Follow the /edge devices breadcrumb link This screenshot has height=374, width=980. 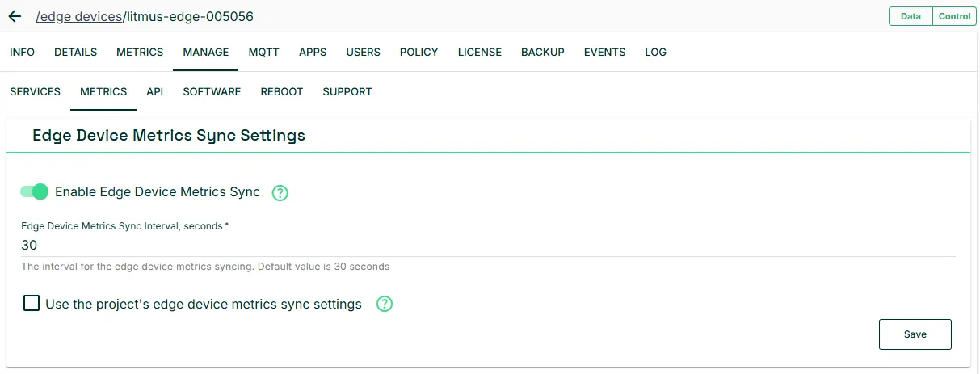pyautogui.click(x=79, y=16)
